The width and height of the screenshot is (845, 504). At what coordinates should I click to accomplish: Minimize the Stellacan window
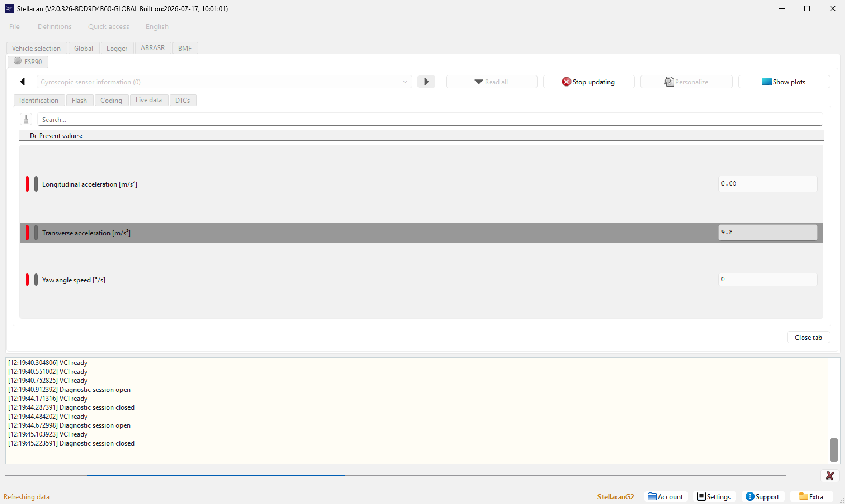782,9
